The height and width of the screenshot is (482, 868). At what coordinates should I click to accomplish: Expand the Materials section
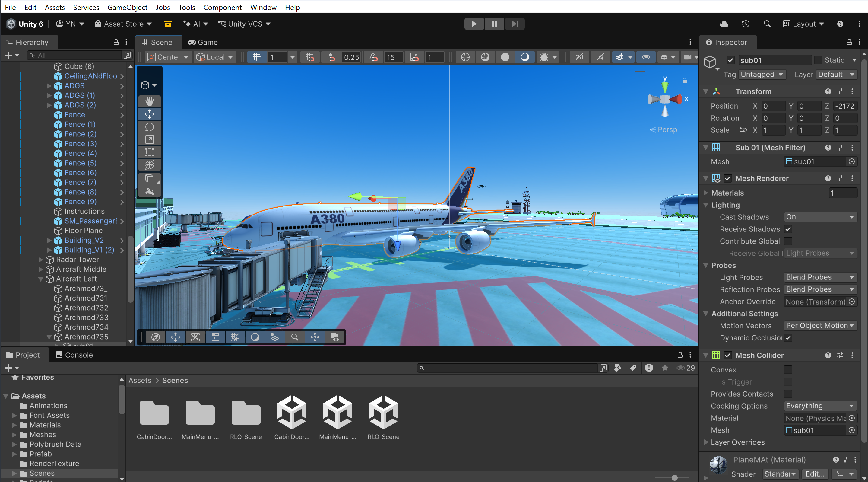coord(705,193)
